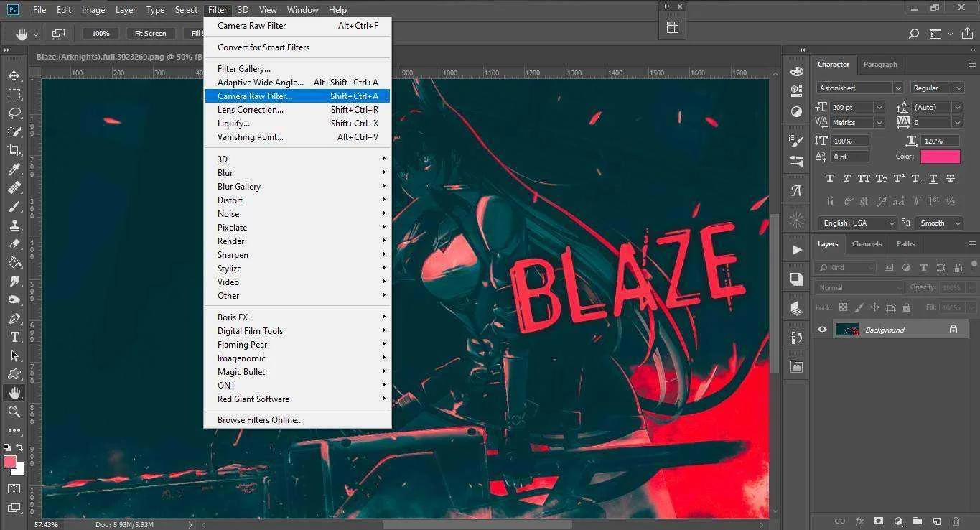Open the language dropdown showing English: USA
The image size is (980, 530).
857,223
